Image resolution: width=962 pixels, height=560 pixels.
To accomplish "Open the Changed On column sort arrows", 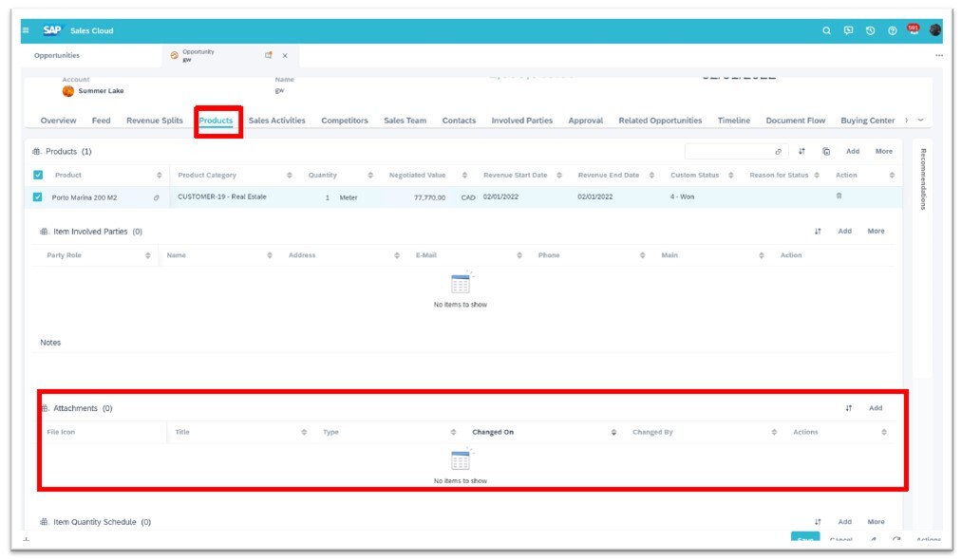I will pyautogui.click(x=613, y=433).
